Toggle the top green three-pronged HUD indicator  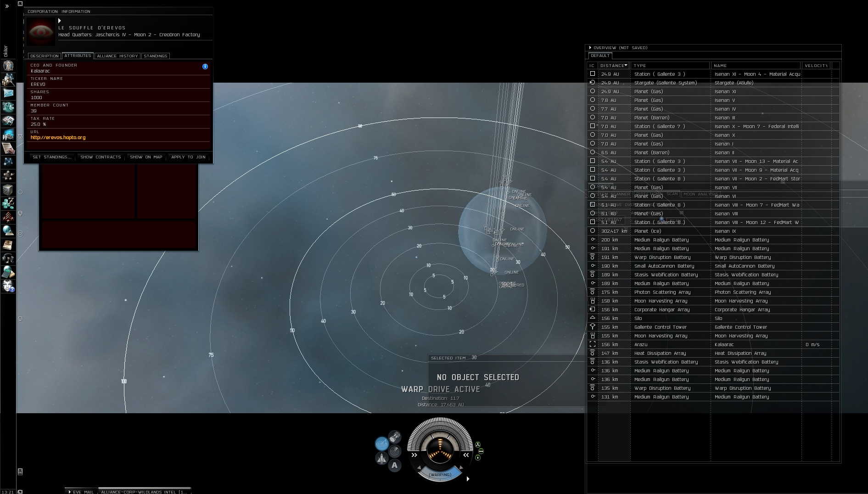pos(478,445)
